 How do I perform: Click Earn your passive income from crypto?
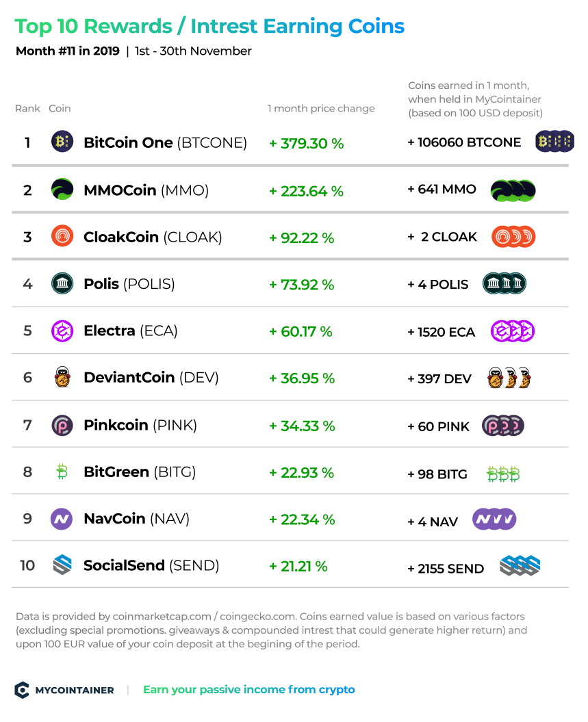click(249, 689)
